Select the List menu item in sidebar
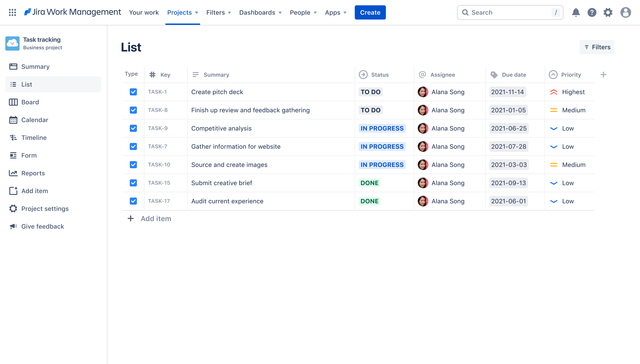This screenshot has height=364, width=640. [26, 84]
